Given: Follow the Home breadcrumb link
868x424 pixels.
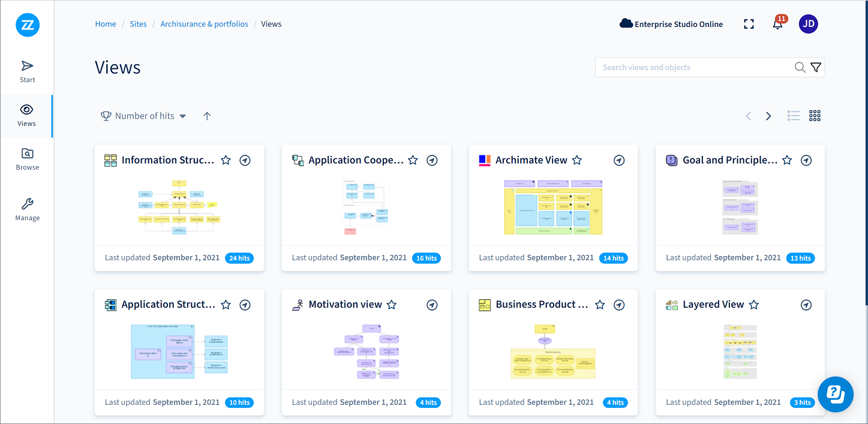Looking at the screenshot, I should click(x=106, y=24).
